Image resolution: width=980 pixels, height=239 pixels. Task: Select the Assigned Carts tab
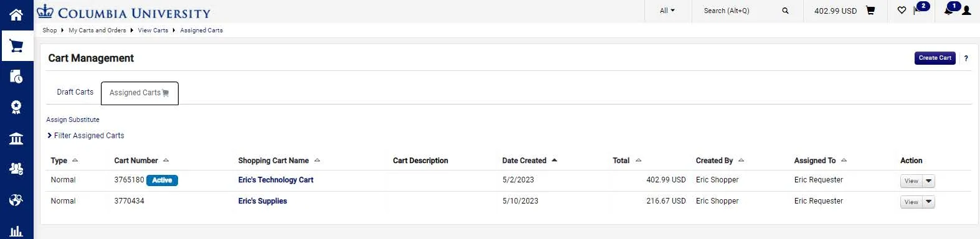[x=139, y=93]
